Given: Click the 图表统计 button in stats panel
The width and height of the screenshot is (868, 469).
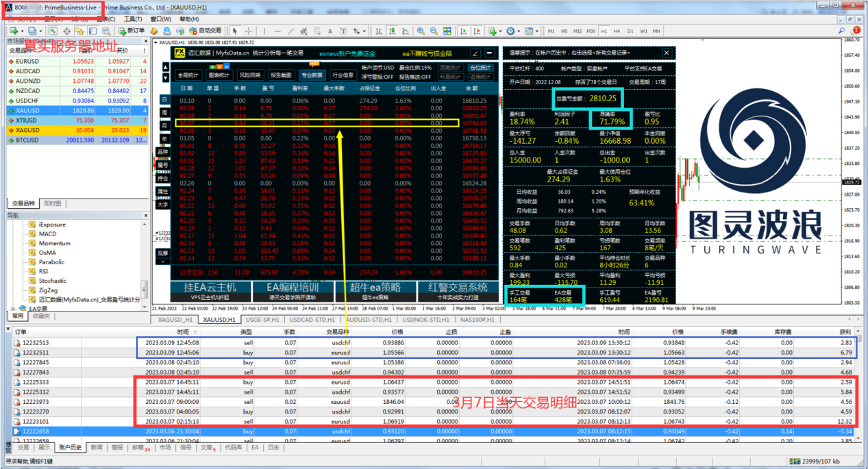Looking at the screenshot, I should (x=219, y=75).
